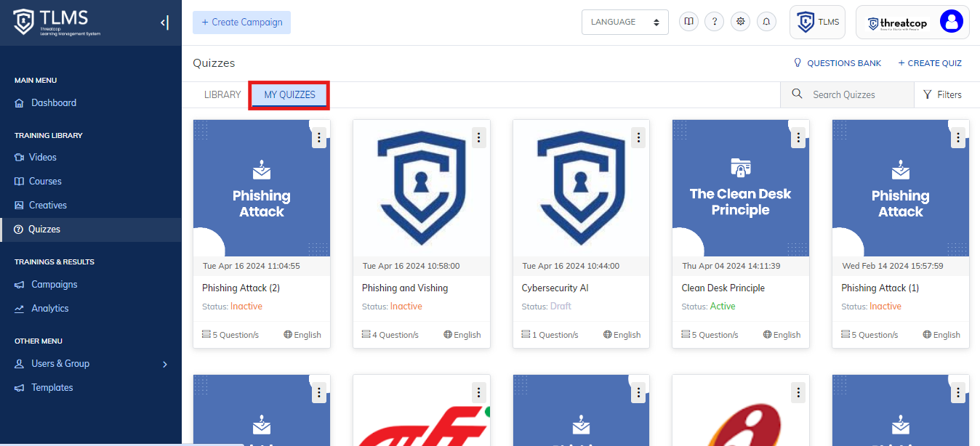Click the TLMS shield logo in sidebar
Screen dimensions: 980x446
23,22
